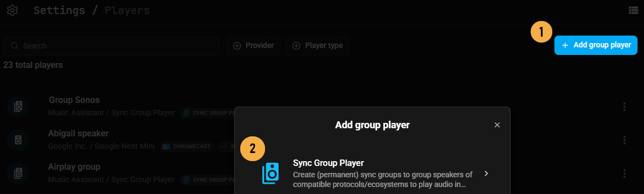Open the Provider filter
Screen dimensions: 644x194
click(253, 45)
